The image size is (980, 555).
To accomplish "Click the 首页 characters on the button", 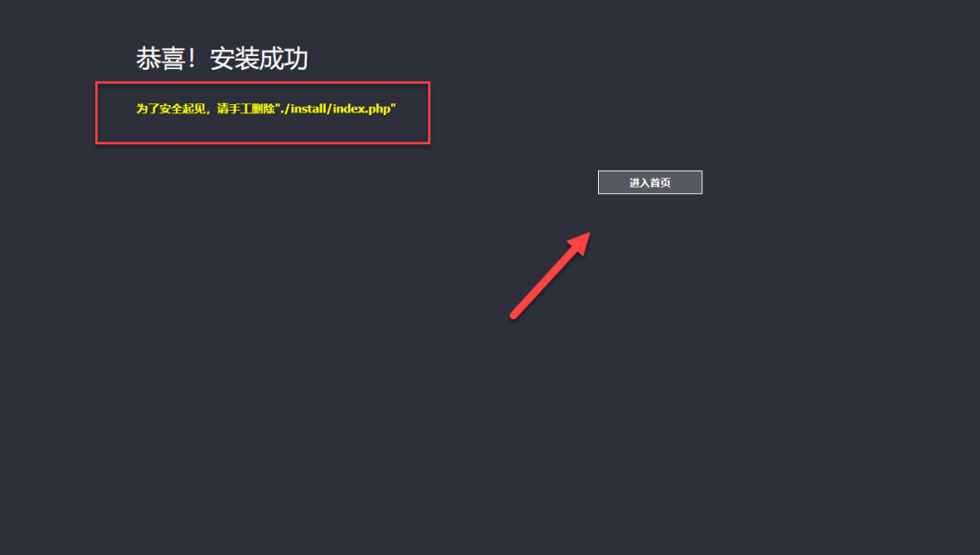I will [x=661, y=182].
